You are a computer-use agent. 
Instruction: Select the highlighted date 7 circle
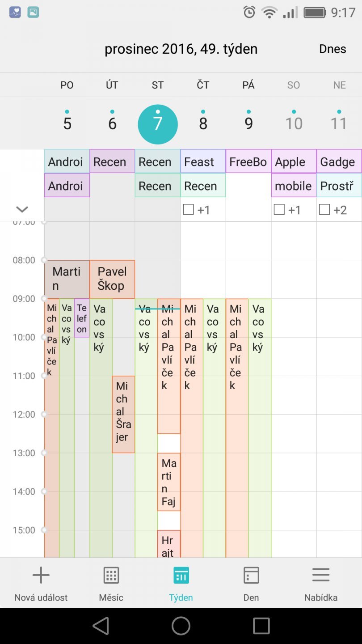coord(158,124)
